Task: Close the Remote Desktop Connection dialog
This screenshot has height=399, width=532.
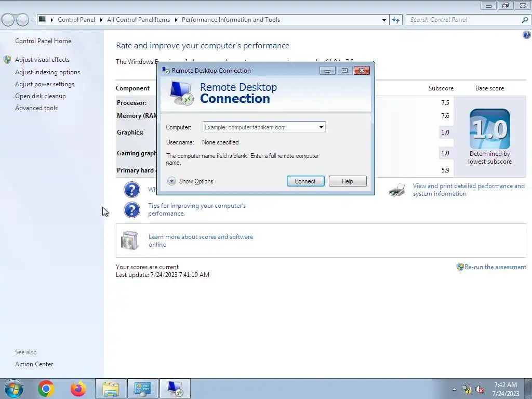Action: 362,71
